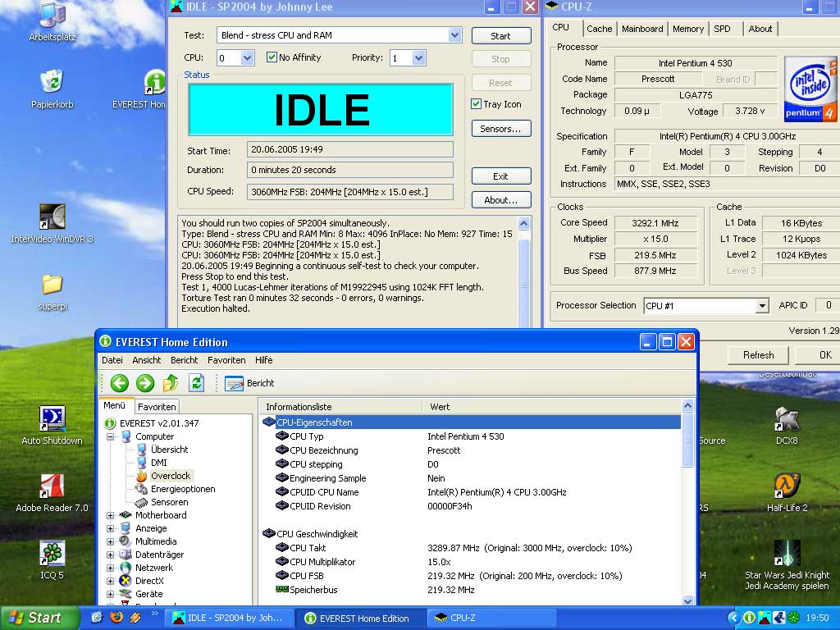Screen dimensions: 840x630
Task: Expand the Anzeige node in EVEREST tree
Action: [x=111, y=528]
